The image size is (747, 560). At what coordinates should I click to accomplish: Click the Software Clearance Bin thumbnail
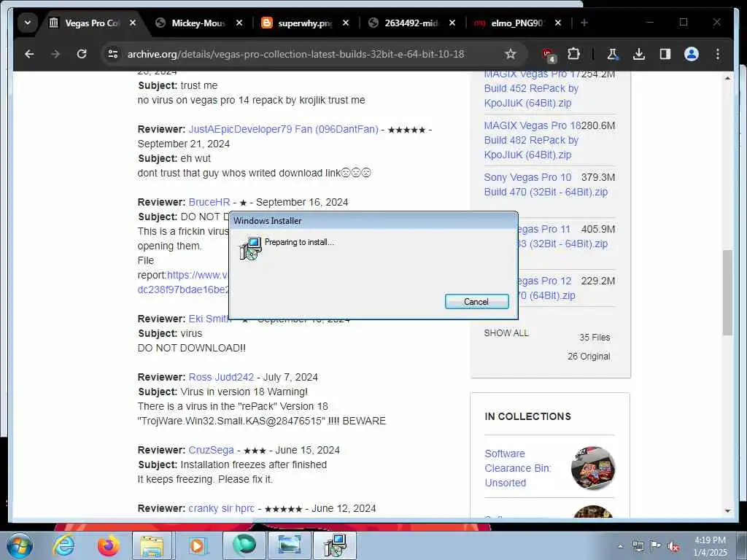tap(593, 468)
